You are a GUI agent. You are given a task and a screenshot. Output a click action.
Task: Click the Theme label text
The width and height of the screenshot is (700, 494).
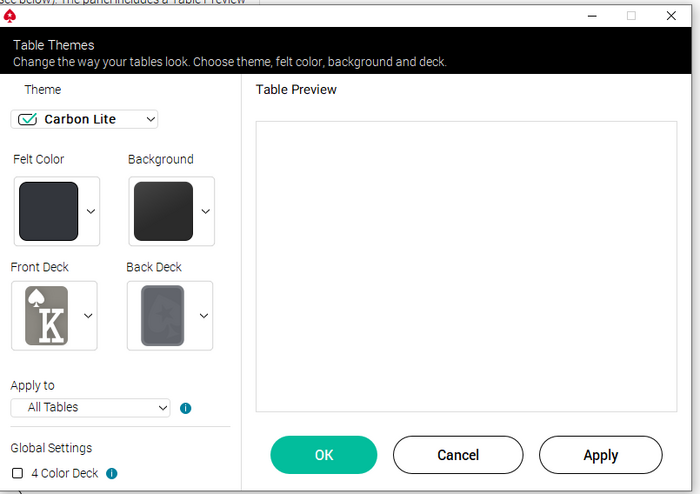[42, 89]
